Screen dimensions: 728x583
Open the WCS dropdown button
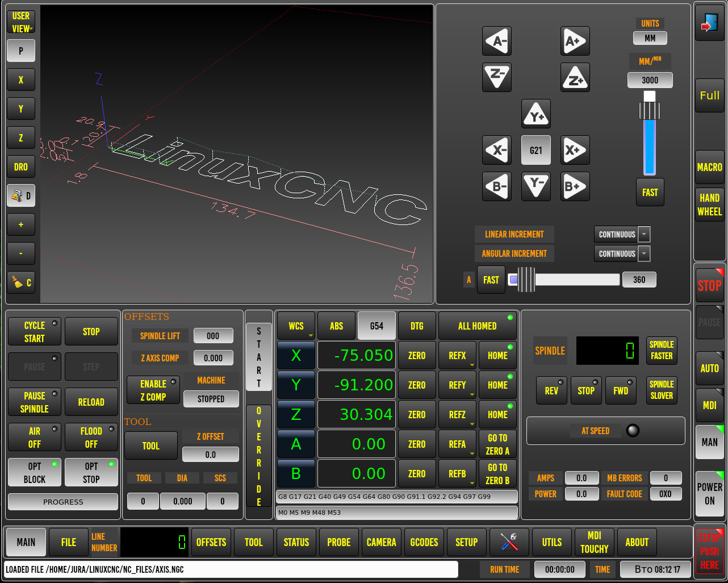[x=296, y=326]
